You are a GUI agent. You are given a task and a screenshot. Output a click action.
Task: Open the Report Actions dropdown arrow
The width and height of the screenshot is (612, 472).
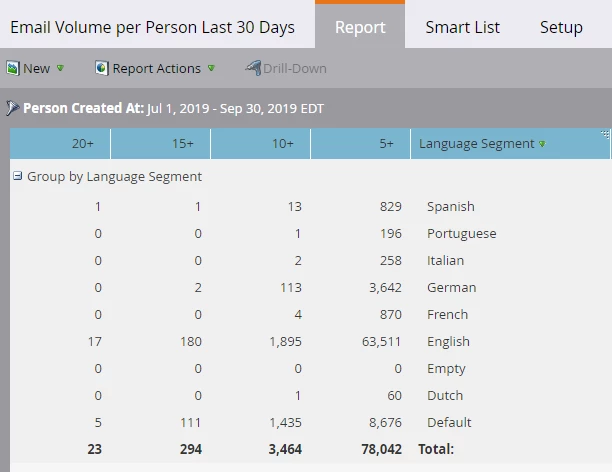[211, 68]
